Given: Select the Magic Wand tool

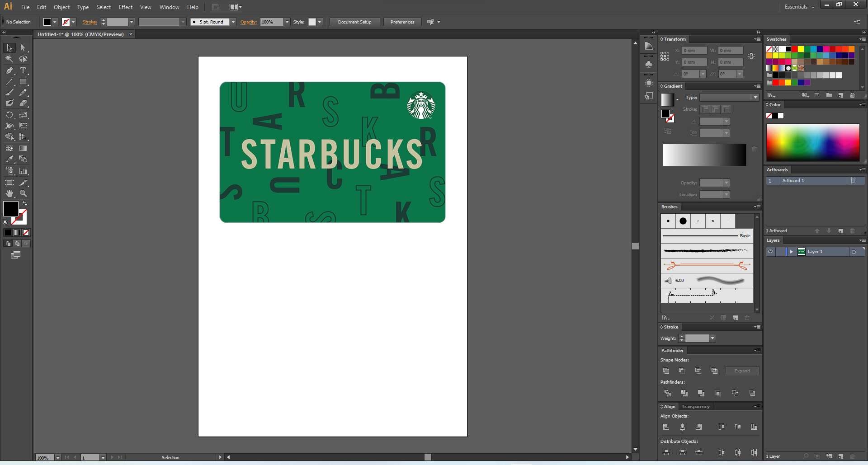Looking at the screenshot, I should pyautogui.click(x=9, y=59).
